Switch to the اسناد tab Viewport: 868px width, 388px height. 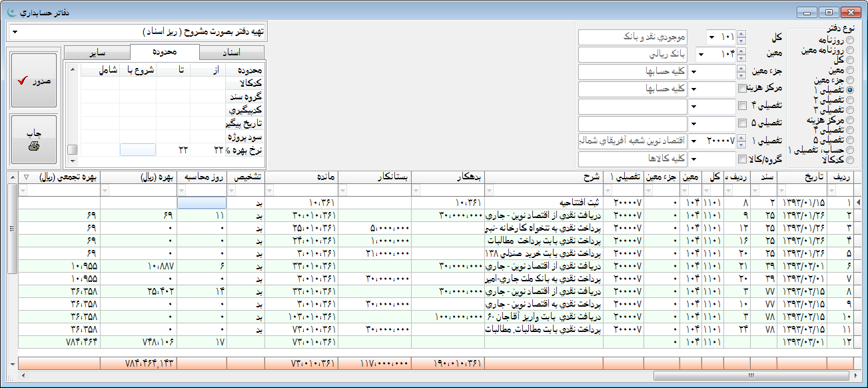(231, 52)
